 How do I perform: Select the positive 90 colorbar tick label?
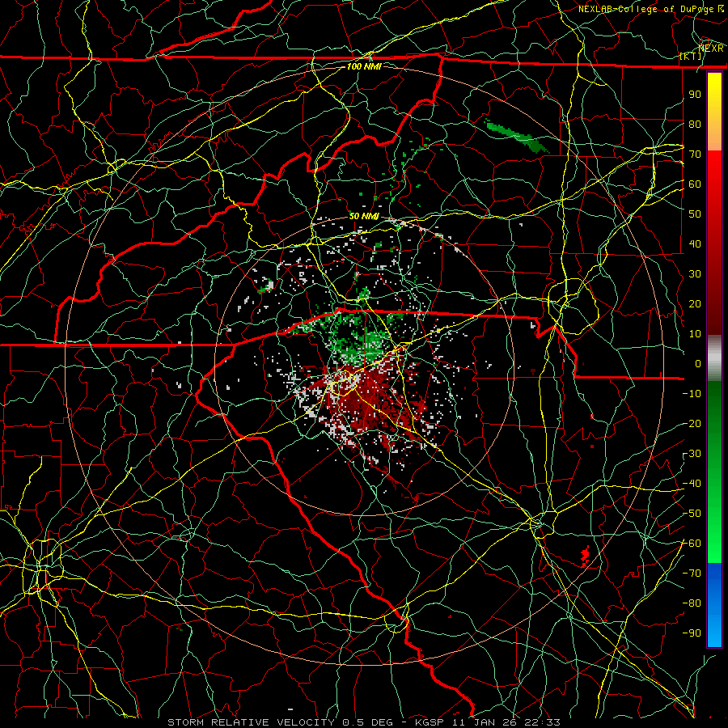click(x=695, y=95)
